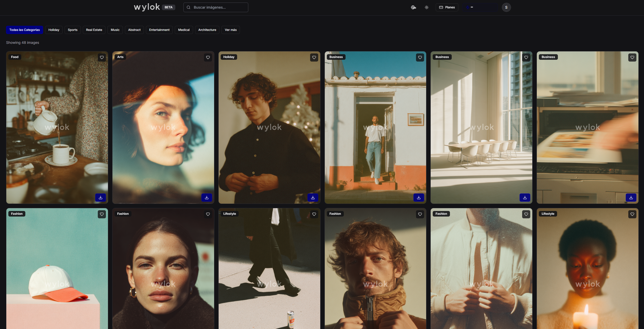The height and width of the screenshot is (329, 644).
Task: Download the sunlit conference room image
Action: 525,198
